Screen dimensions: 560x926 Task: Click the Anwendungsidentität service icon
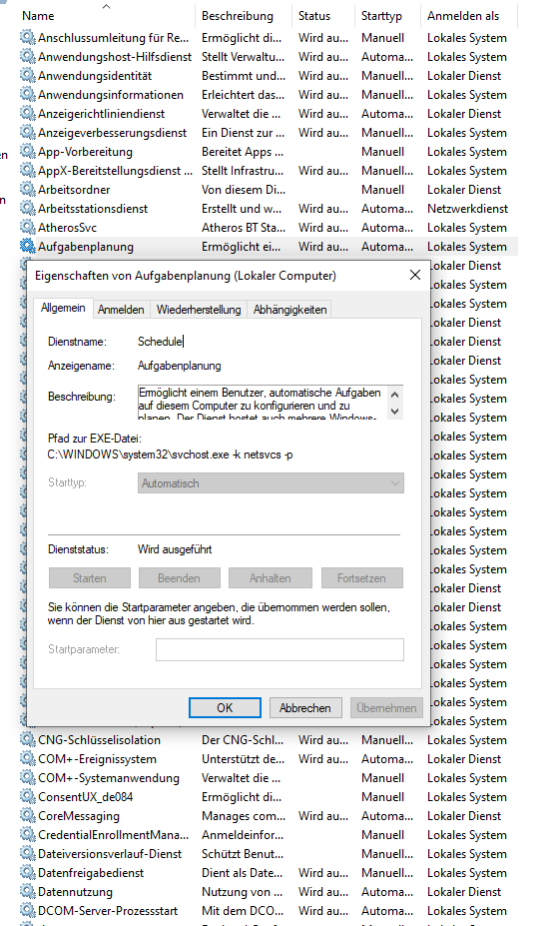click(28, 76)
